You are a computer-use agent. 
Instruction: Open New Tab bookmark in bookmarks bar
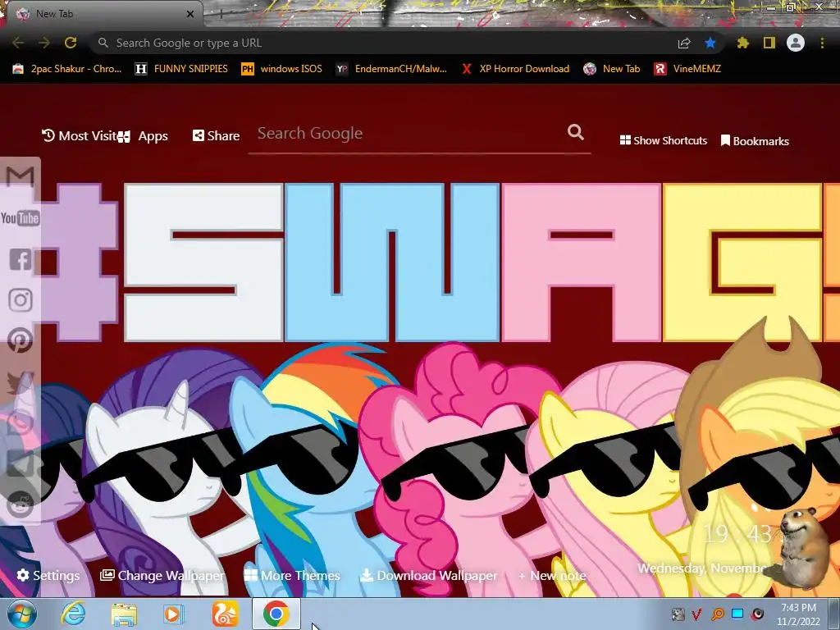point(612,69)
